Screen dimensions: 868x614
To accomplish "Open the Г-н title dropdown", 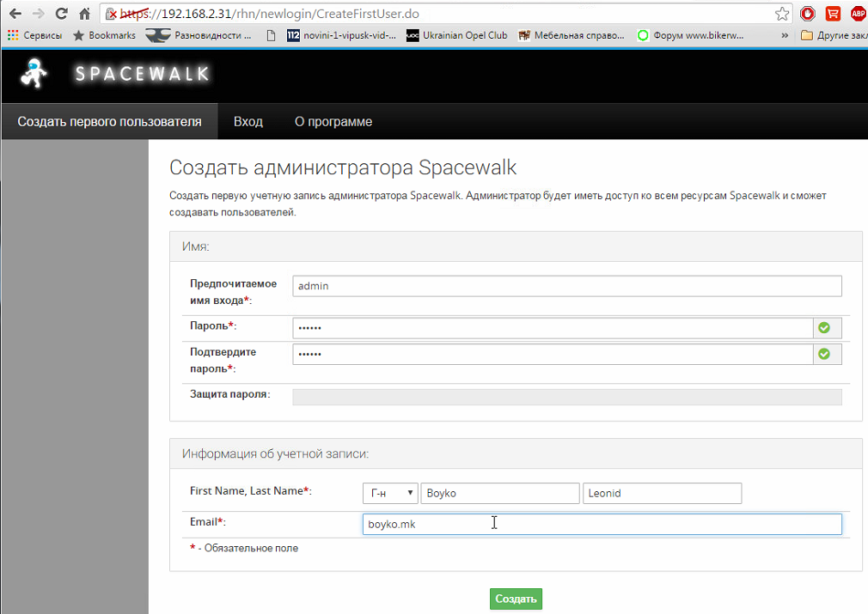I will [x=390, y=493].
